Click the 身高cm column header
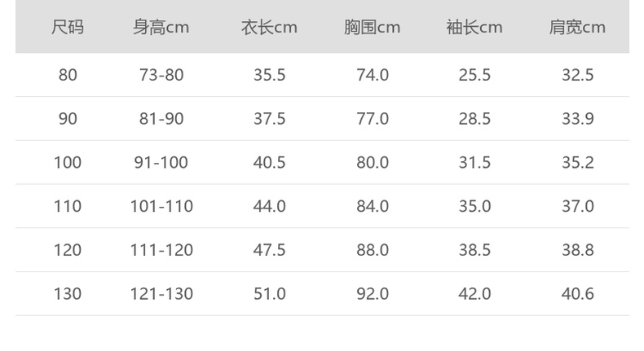 click(x=161, y=28)
